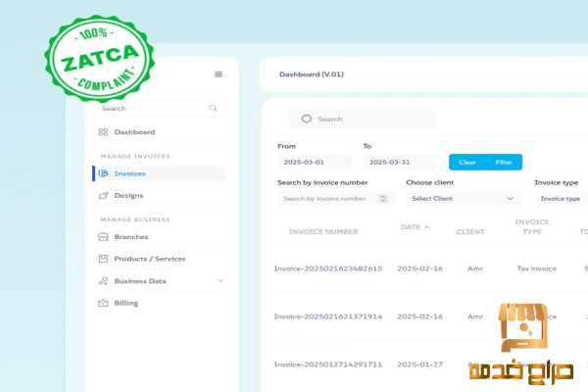Click the Search by invoice number field
588x392 pixels.
coord(325,199)
